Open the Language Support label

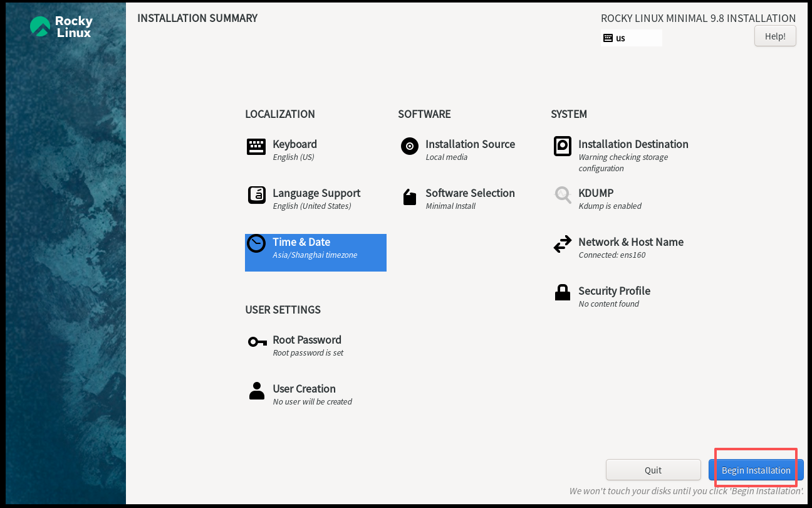pos(316,193)
